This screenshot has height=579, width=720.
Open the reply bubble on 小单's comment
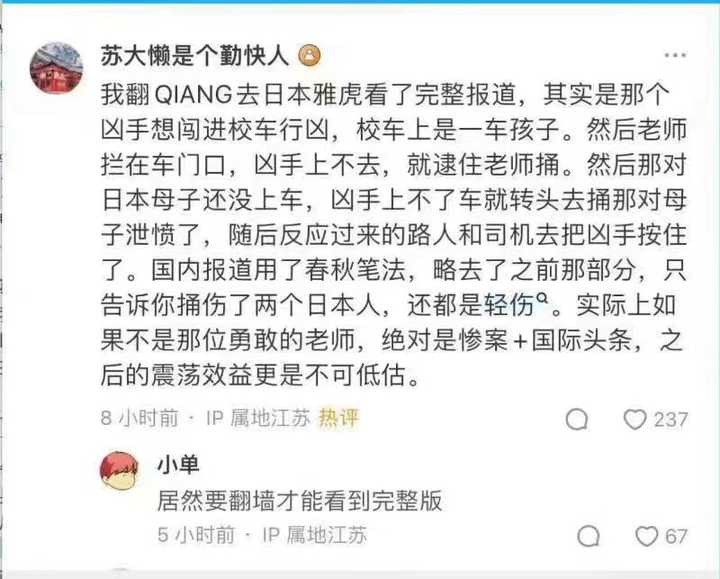[589, 536]
